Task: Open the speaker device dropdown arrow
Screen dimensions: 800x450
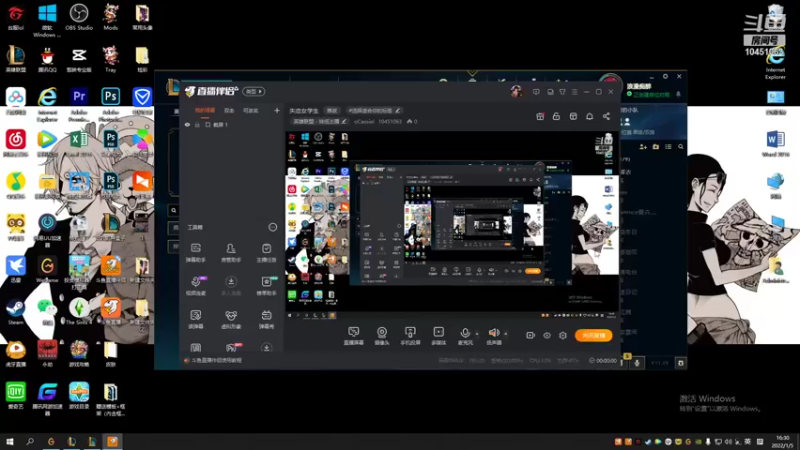Action: [x=506, y=334]
